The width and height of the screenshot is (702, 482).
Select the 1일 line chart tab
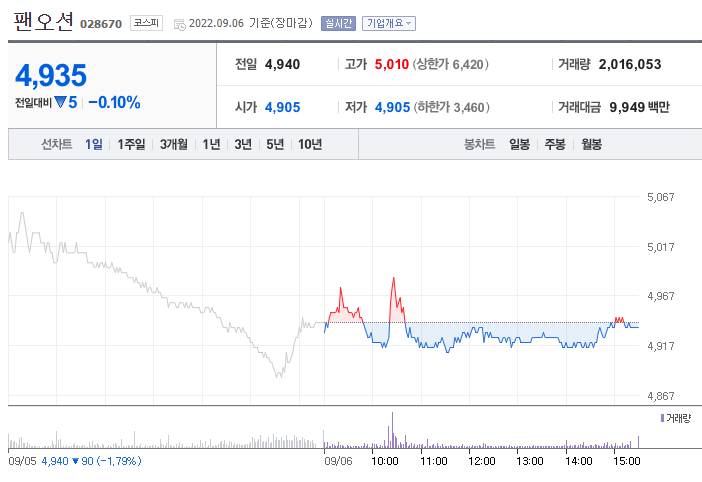[94, 144]
